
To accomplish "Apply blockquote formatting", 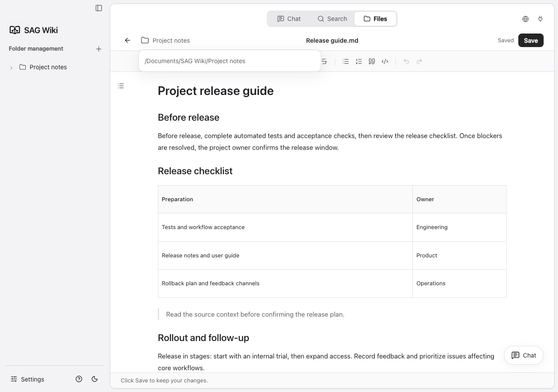I will click(372, 61).
